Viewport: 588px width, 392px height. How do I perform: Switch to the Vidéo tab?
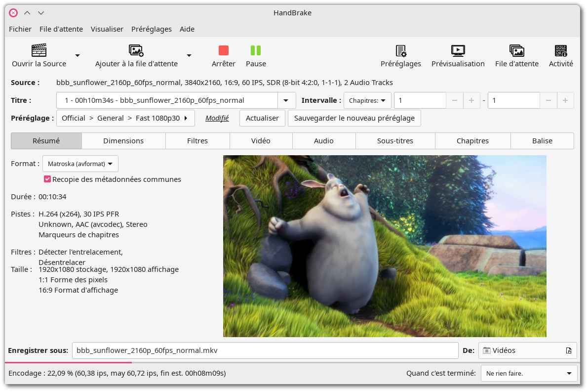[261, 141]
